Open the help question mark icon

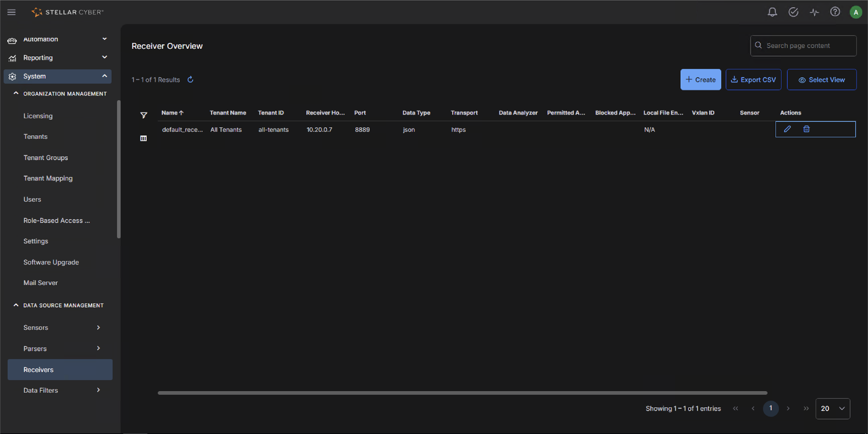pos(835,12)
